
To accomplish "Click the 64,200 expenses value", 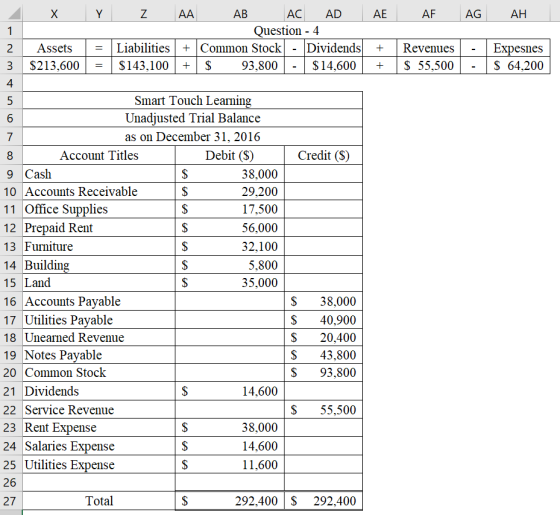I will click(518, 65).
